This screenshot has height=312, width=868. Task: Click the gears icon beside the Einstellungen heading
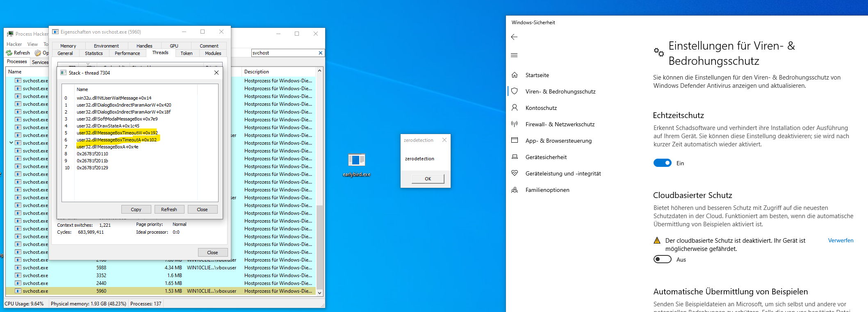(x=658, y=52)
